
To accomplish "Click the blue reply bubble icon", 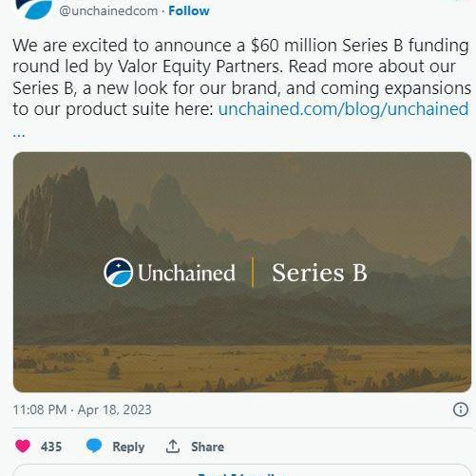I will click(94, 446).
